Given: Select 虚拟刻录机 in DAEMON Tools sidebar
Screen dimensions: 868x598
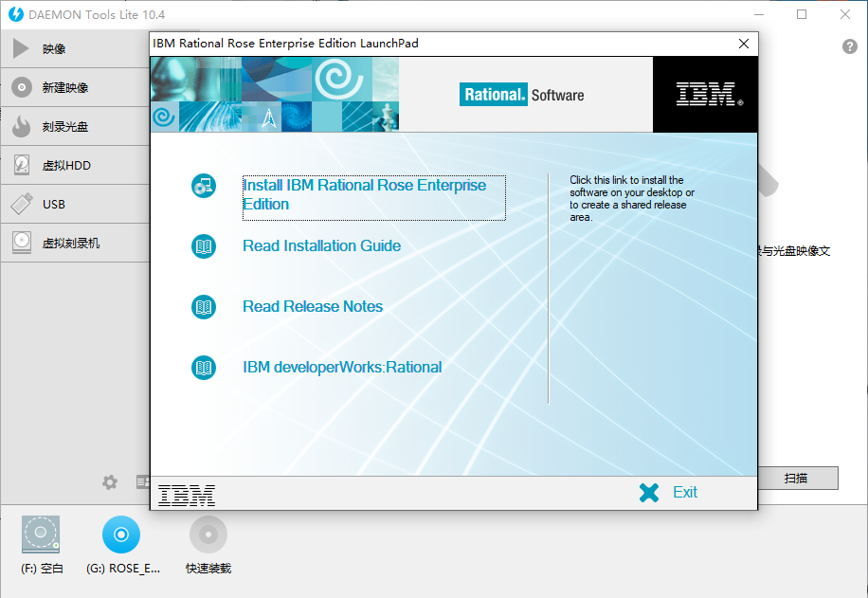Looking at the screenshot, I should (x=75, y=243).
